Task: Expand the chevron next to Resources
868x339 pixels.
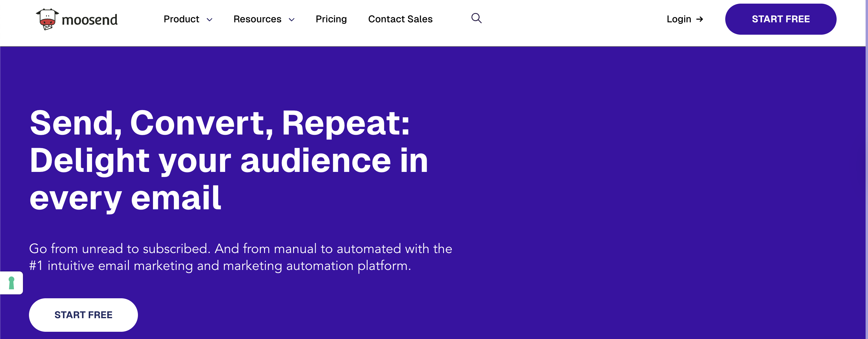Action: (x=292, y=20)
